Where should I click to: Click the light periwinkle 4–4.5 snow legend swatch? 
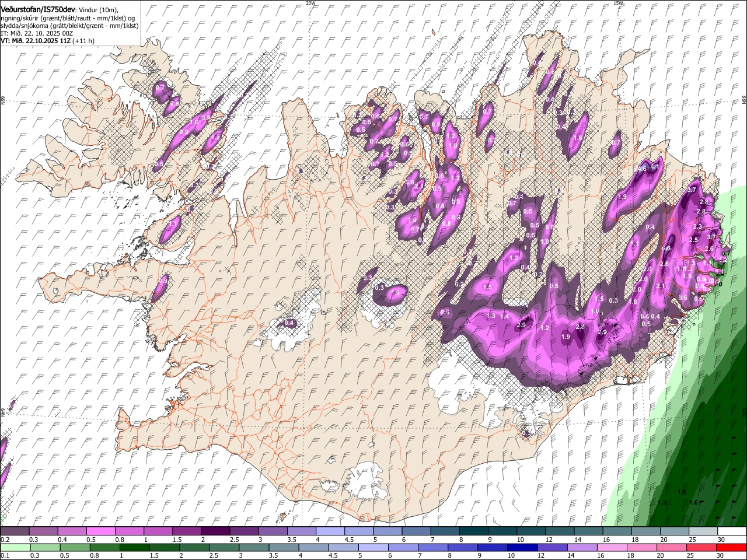[x=330, y=531]
